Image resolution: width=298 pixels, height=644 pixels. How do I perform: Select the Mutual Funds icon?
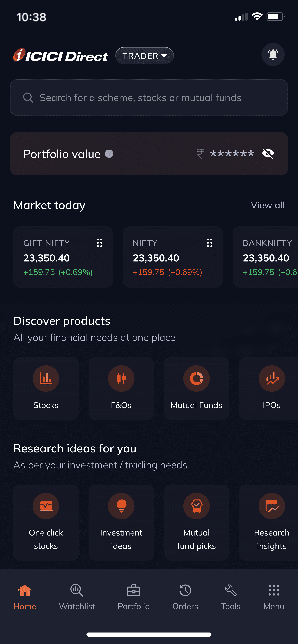point(196,379)
